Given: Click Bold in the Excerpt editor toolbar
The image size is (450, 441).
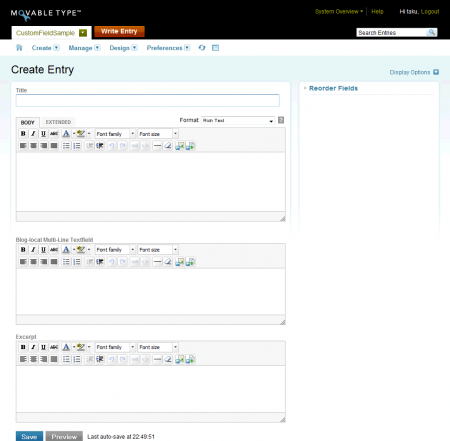Looking at the screenshot, I should pyautogui.click(x=23, y=347).
